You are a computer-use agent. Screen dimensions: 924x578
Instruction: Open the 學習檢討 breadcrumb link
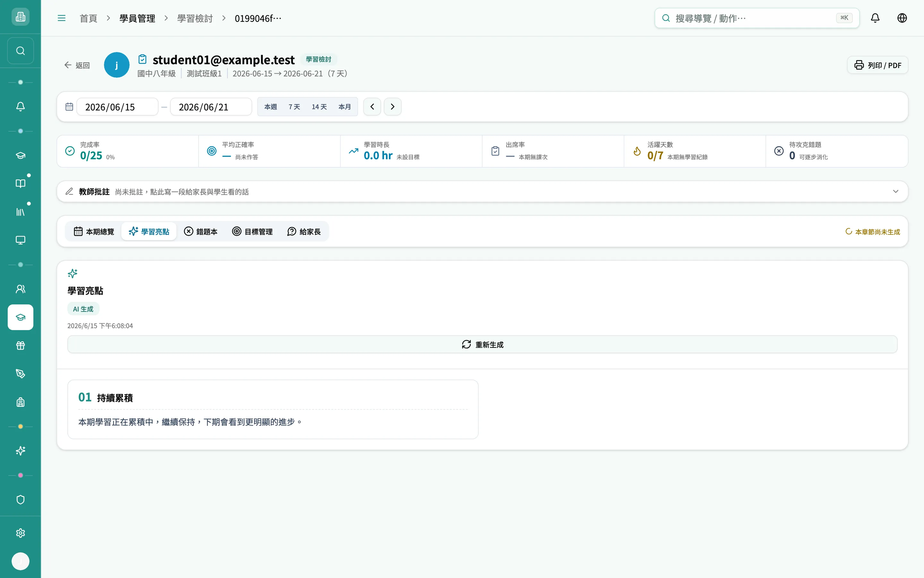click(x=195, y=18)
